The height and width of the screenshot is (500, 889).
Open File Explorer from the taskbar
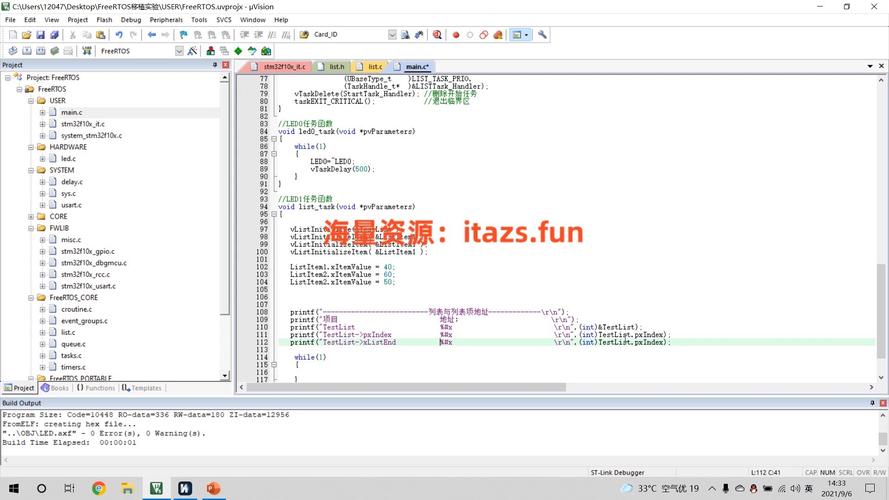pos(127,488)
